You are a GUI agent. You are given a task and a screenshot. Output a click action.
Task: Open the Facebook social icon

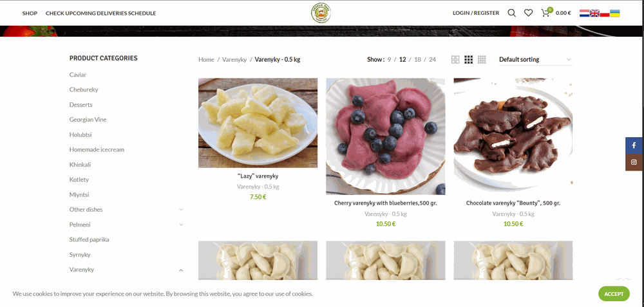tap(634, 145)
